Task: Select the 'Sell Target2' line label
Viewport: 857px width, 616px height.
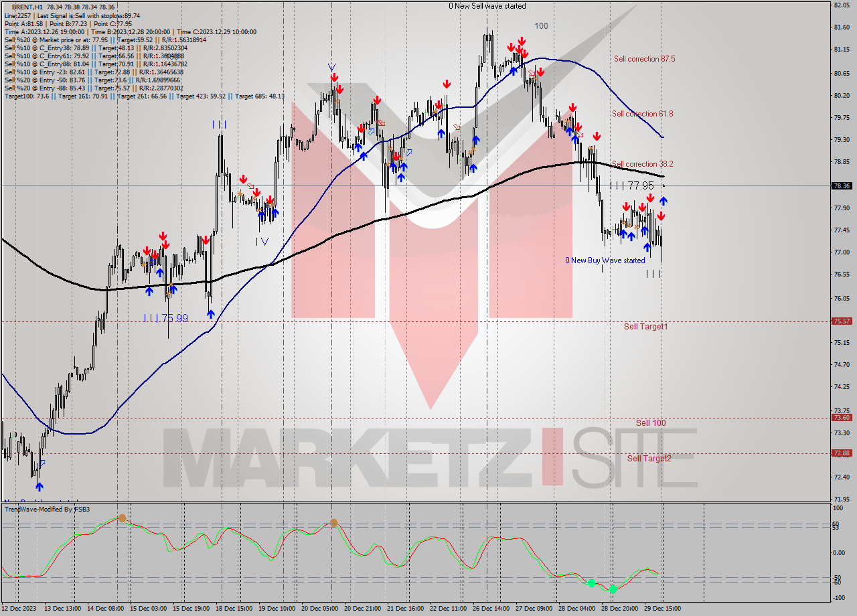Action: (x=649, y=459)
